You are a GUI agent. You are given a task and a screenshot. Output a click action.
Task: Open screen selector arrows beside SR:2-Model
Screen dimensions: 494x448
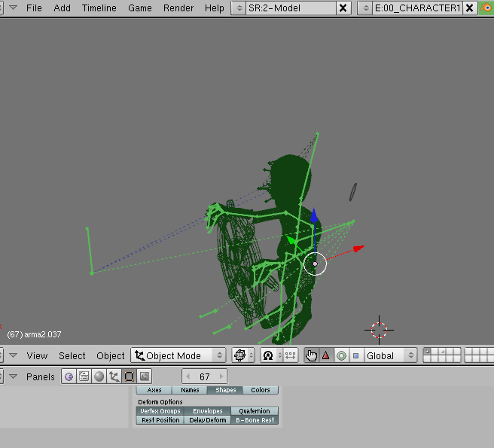coord(239,8)
